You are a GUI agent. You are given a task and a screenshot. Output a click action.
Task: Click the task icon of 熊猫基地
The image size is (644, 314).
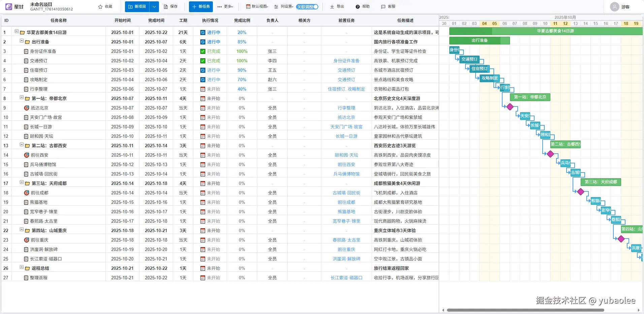pos(26,202)
